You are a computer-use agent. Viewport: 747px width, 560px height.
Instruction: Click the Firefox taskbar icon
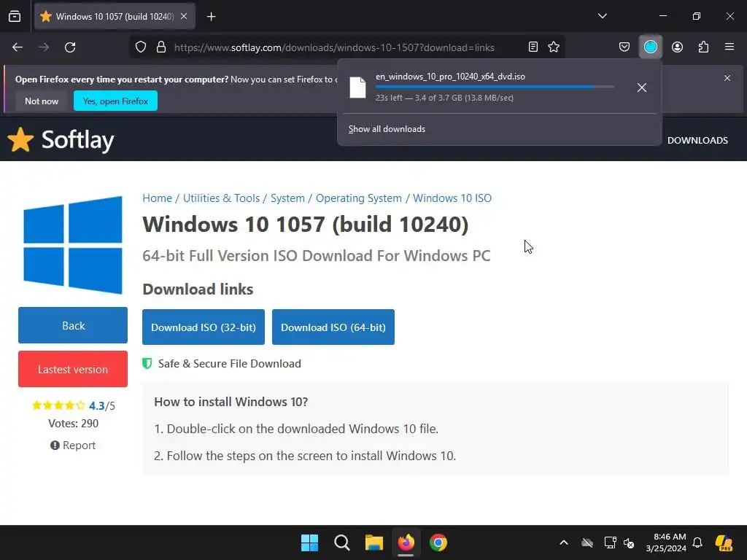pos(406,542)
